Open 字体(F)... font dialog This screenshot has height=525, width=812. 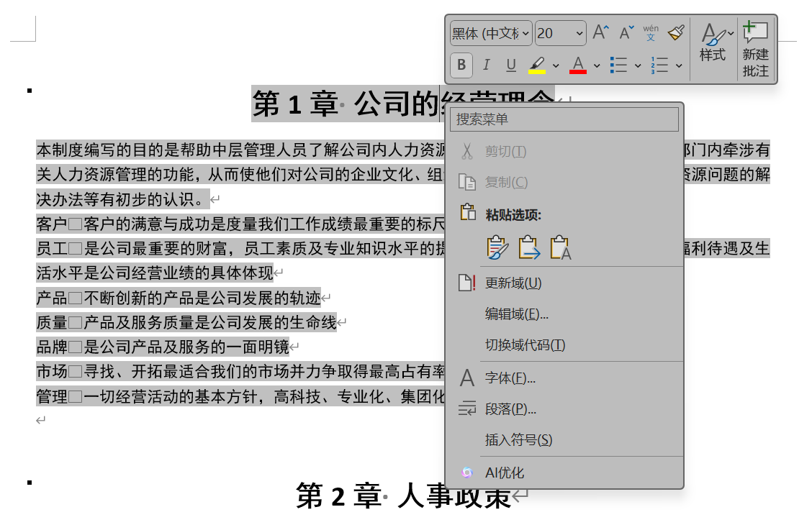click(x=564, y=378)
